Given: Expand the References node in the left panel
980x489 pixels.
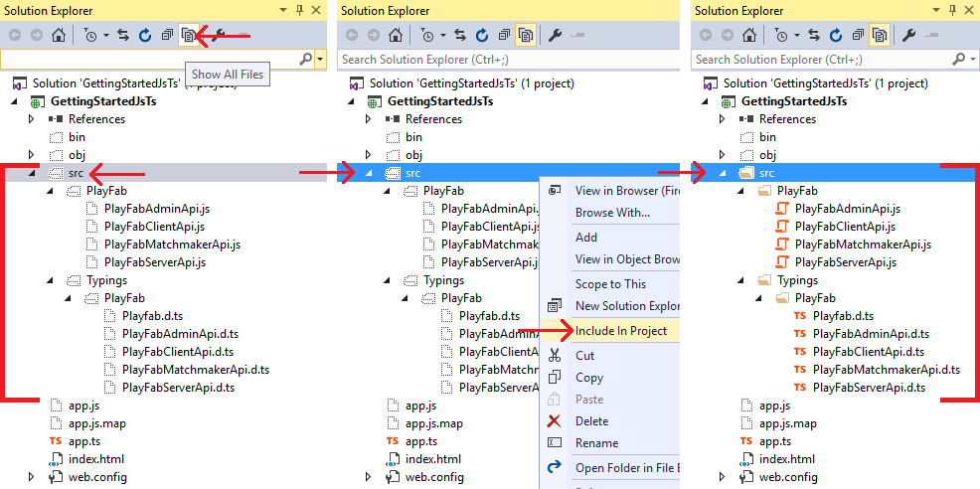Looking at the screenshot, I should point(31,119).
